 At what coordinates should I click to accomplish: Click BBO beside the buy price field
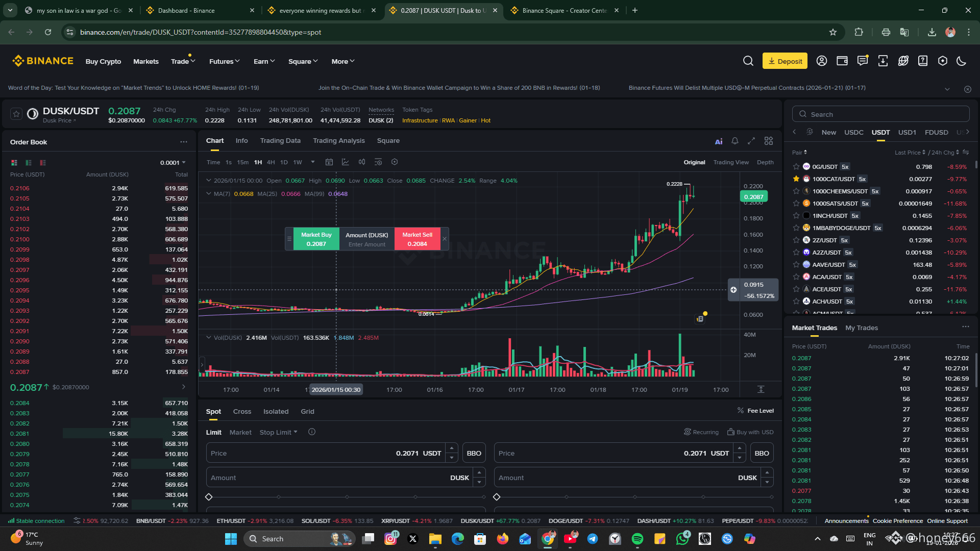(x=474, y=453)
